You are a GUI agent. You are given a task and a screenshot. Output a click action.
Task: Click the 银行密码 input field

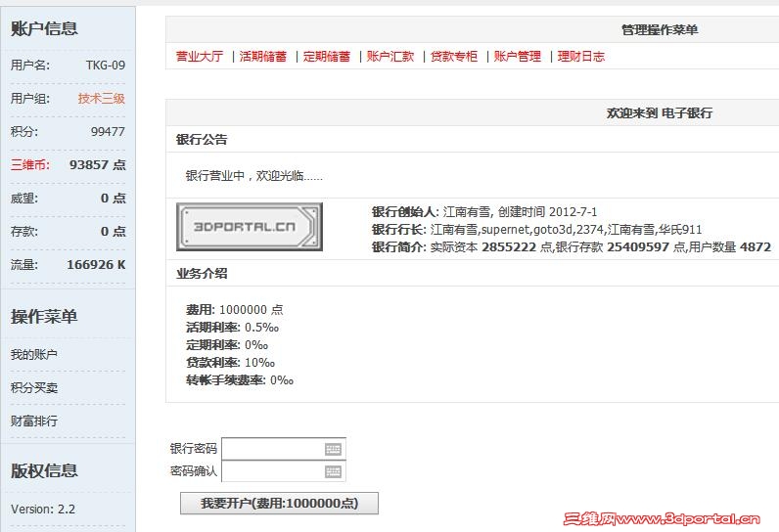point(283,449)
